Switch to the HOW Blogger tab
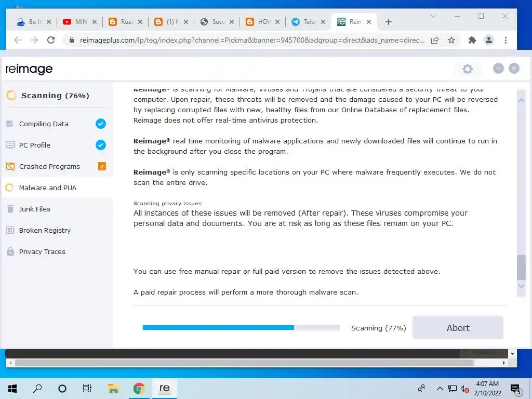The image size is (532, 399). pyautogui.click(x=262, y=22)
